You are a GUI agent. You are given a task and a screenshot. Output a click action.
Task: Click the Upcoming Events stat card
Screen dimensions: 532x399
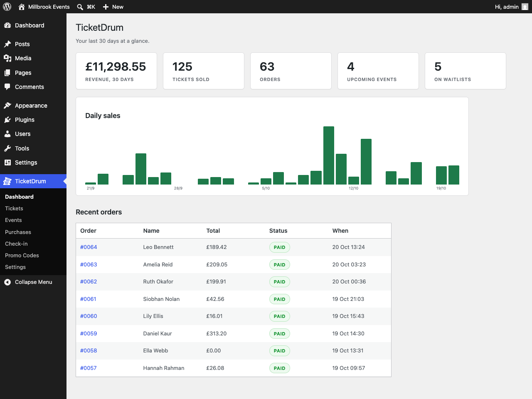click(378, 71)
